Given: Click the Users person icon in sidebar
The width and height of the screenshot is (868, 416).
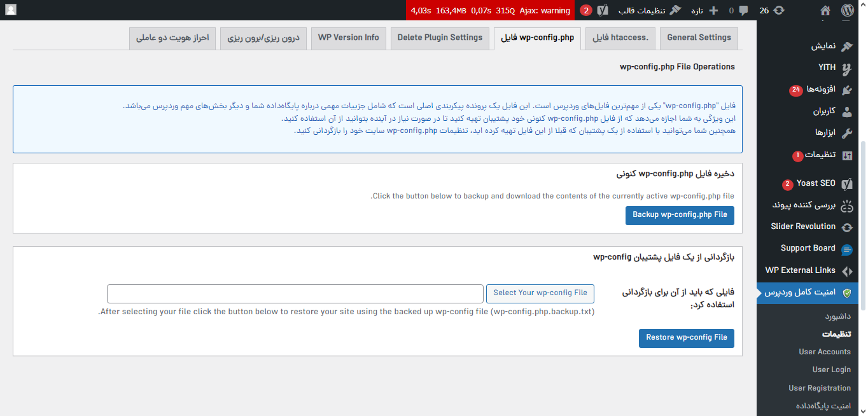Looking at the screenshot, I should tap(847, 112).
